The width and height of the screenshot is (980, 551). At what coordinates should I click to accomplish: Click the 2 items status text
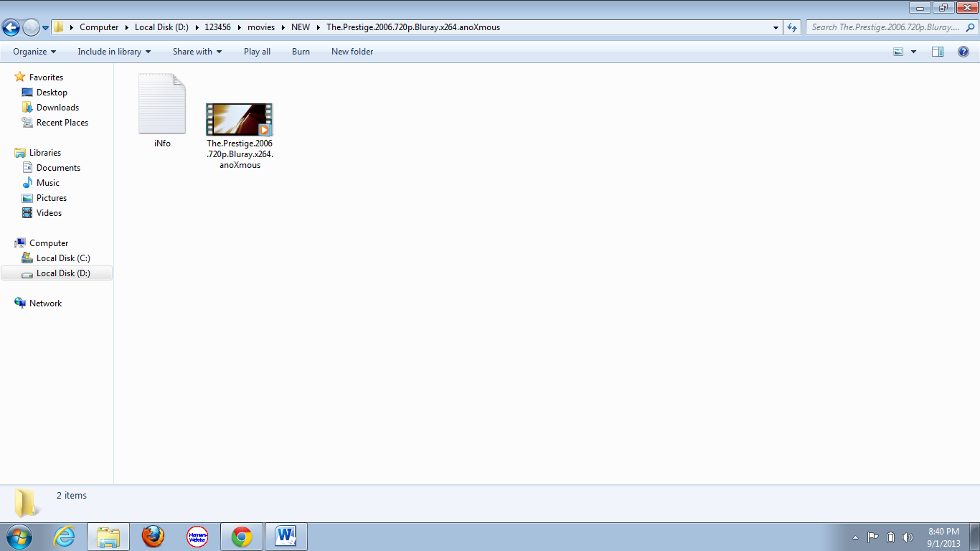pyautogui.click(x=72, y=496)
